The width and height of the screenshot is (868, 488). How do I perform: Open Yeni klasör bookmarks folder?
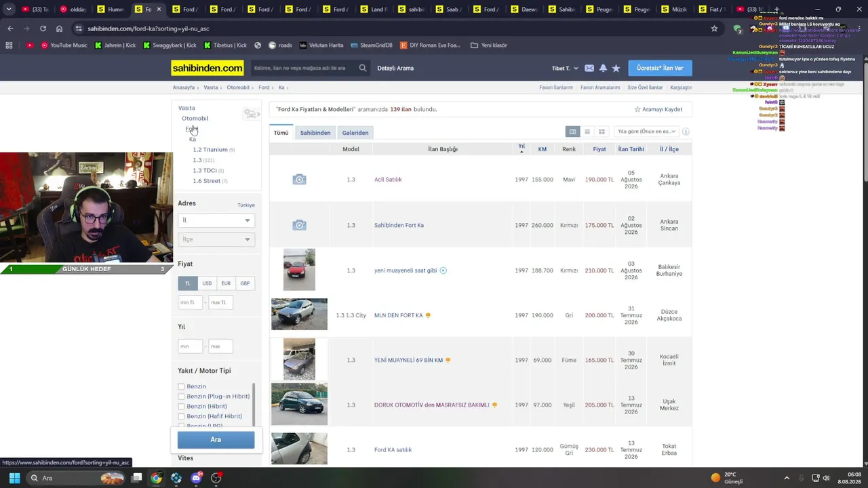tap(489, 45)
